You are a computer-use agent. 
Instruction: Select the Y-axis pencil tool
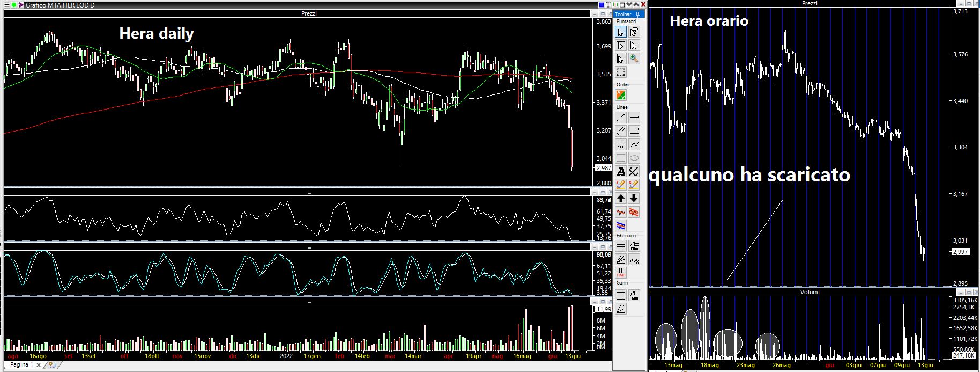click(620, 185)
